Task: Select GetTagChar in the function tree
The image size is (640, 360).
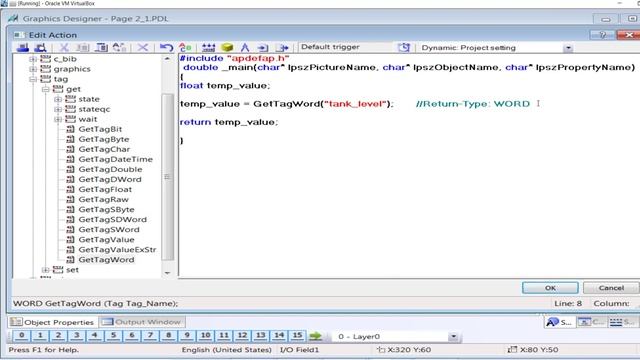Action: pyautogui.click(x=104, y=149)
